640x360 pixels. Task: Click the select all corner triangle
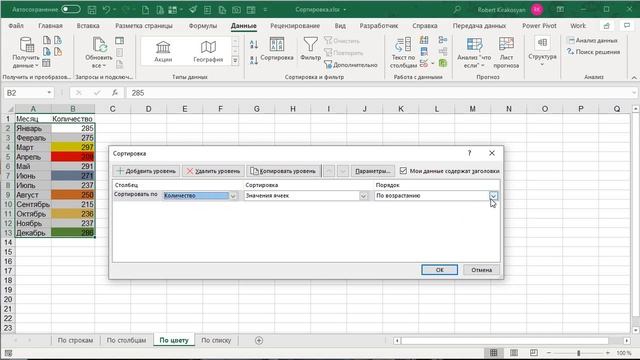(11, 109)
